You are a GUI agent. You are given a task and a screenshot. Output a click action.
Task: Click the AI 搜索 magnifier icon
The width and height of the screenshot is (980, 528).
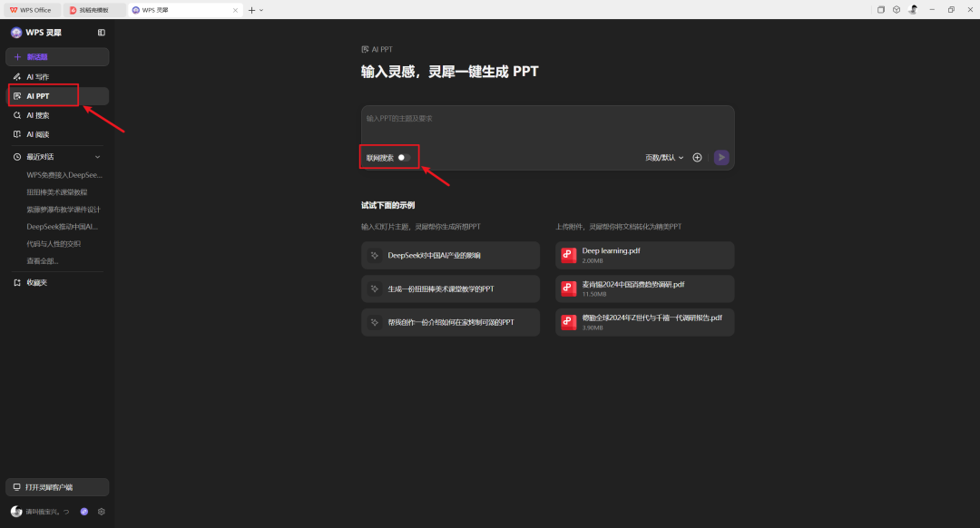17,115
